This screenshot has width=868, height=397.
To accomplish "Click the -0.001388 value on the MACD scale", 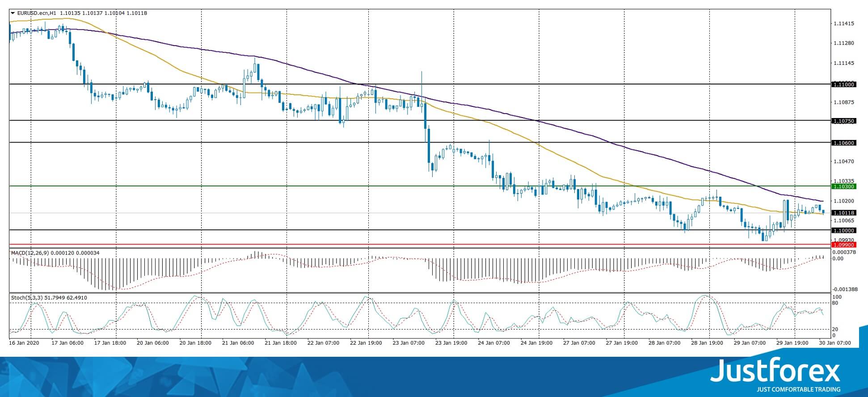I will (x=844, y=289).
